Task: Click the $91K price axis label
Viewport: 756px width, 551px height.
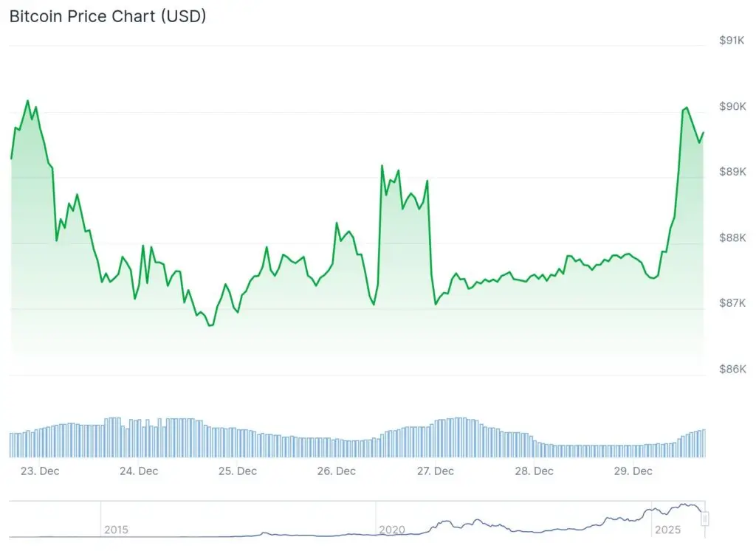Action: 732,41
